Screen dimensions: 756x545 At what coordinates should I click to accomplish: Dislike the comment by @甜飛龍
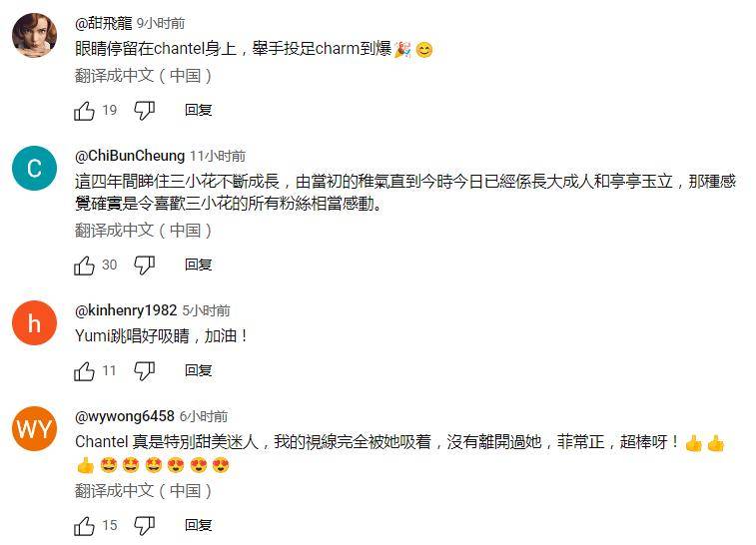tap(144, 111)
